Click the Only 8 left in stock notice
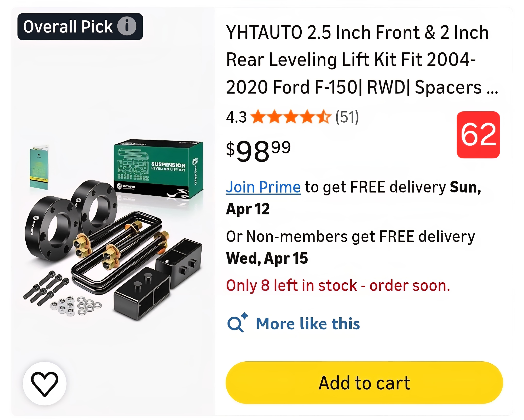Image resolution: width=524 pixels, height=420 pixels. 338,285
